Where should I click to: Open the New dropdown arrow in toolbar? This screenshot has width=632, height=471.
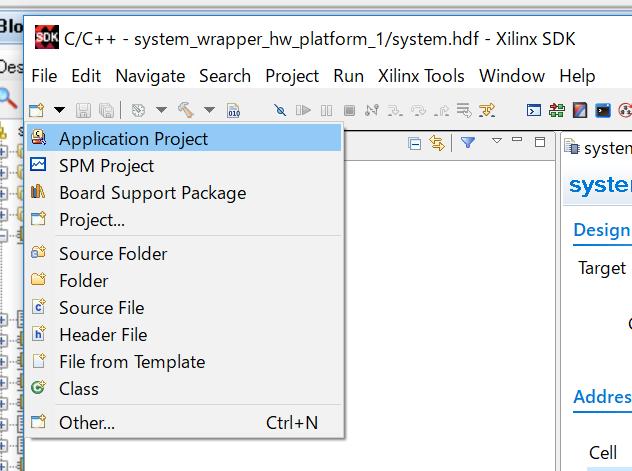pos(60,110)
